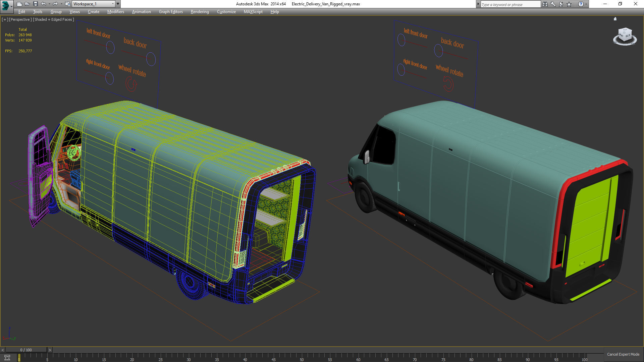Click the Project Folder toolbar icon
This screenshot has height=362, width=644.
(67, 4)
